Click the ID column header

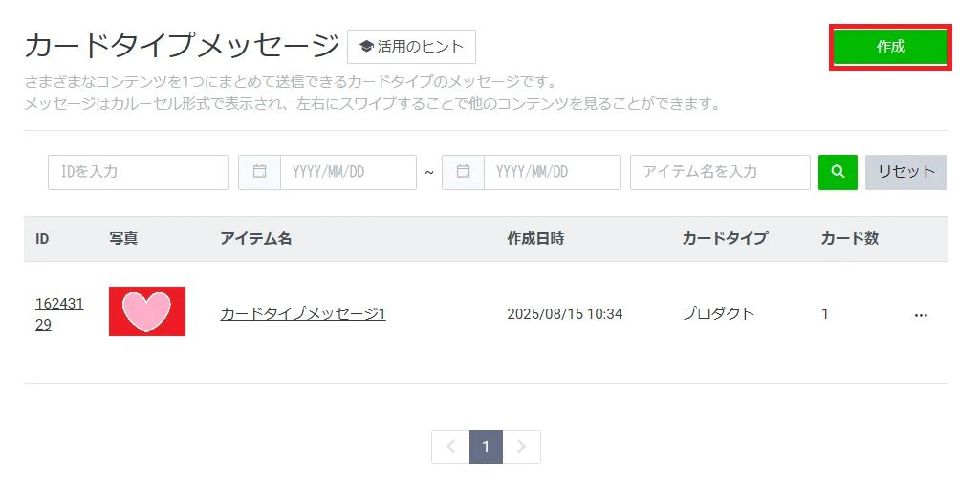42,239
